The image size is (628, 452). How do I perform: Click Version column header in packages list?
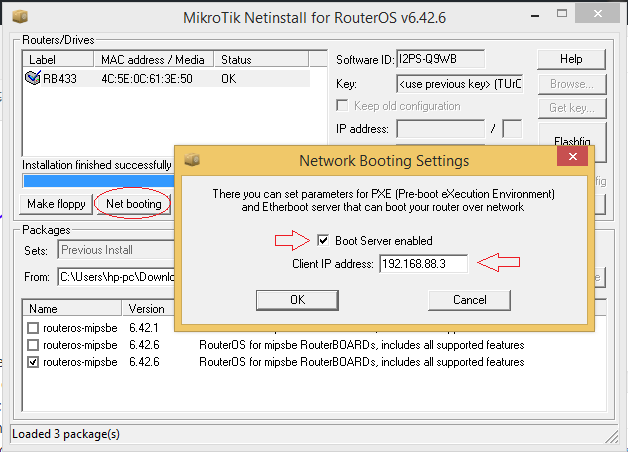[148, 309]
